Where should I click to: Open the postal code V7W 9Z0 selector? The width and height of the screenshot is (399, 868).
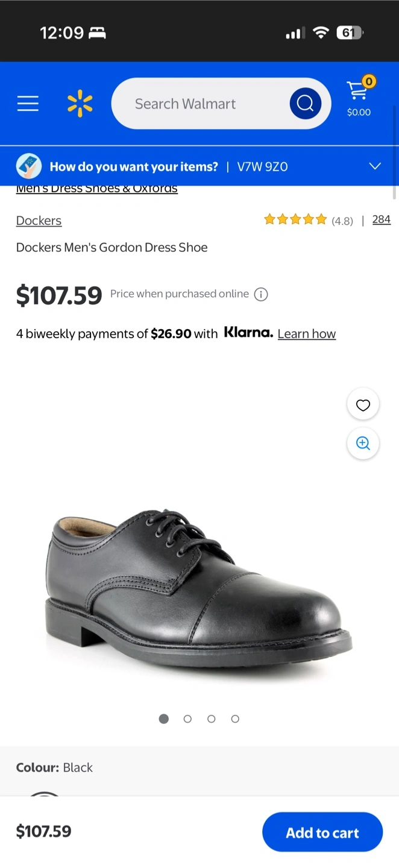coord(262,167)
